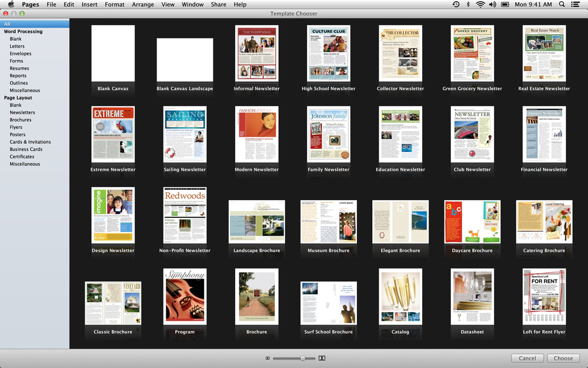Open Spotlight search magnifier icon
The height and width of the screenshot is (368, 588).
point(562,5)
